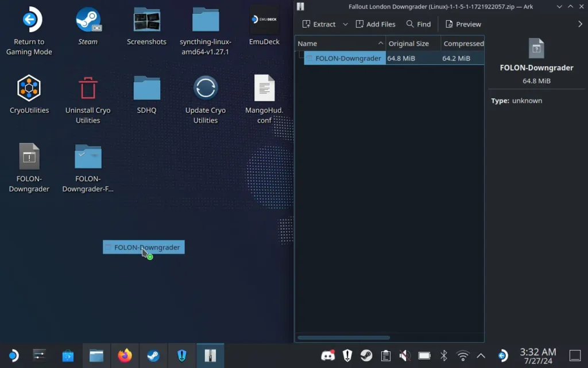Select the Uninstall Cryo Utilities trash icon
The image size is (588, 368).
tap(88, 99)
